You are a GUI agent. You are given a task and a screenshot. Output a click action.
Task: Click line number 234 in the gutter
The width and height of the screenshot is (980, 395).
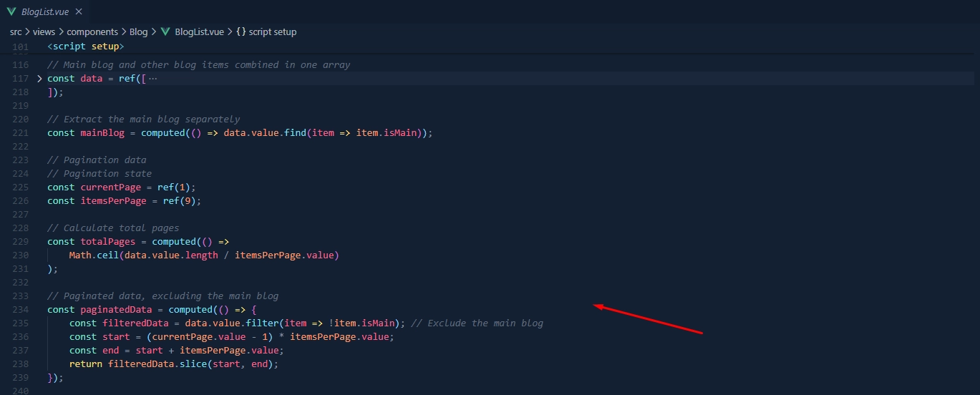(x=20, y=310)
